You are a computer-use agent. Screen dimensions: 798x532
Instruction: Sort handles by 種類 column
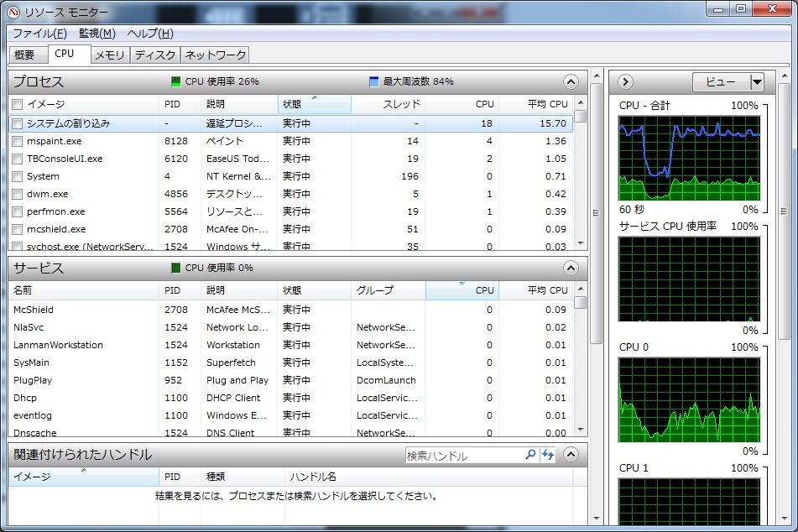[x=243, y=477]
